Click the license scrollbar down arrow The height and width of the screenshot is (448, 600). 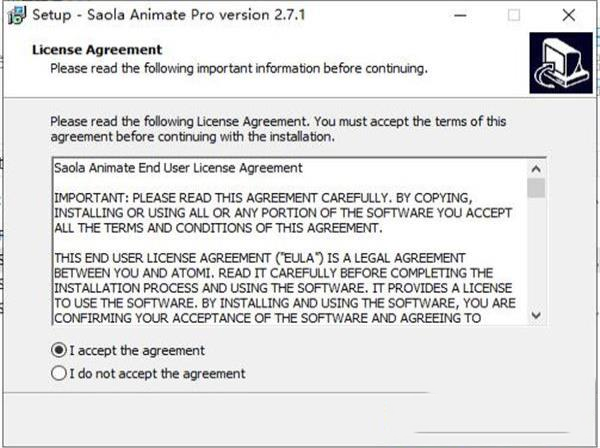click(x=536, y=315)
